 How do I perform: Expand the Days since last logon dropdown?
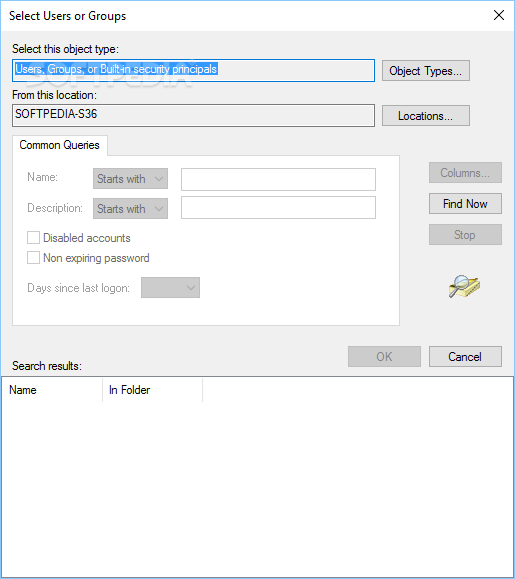(170, 288)
